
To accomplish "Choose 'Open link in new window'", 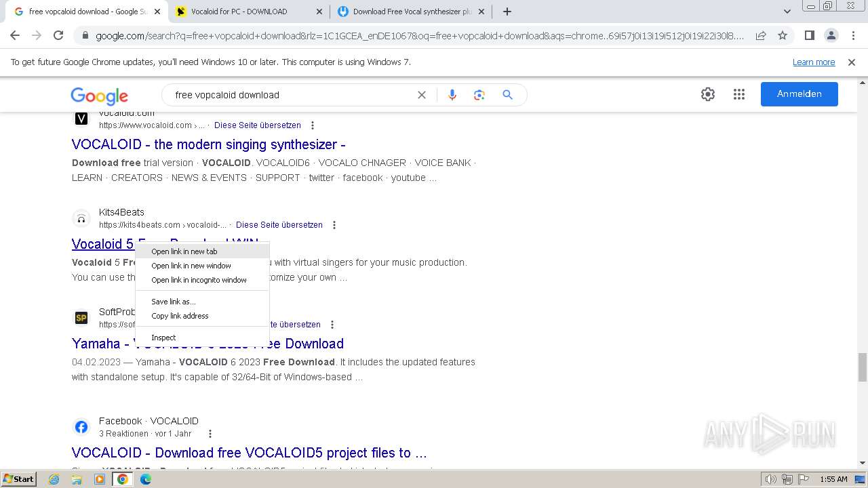I will pyautogui.click(x=202, y=266).
